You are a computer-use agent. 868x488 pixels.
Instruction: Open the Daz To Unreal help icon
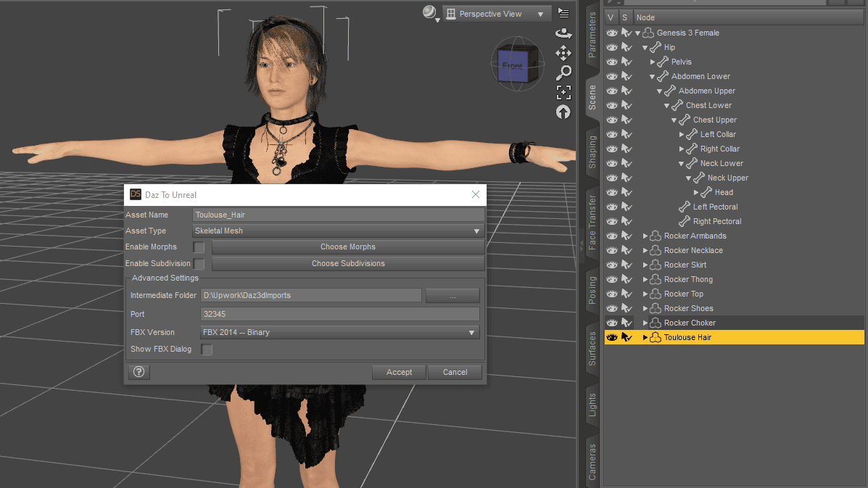point(139,372)
